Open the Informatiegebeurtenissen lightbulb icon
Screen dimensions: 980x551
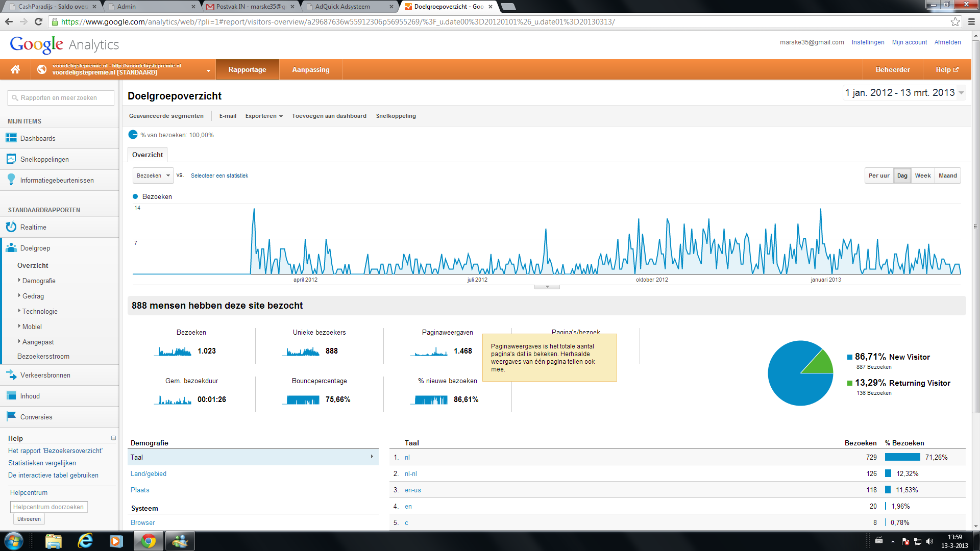click(11, 180)
